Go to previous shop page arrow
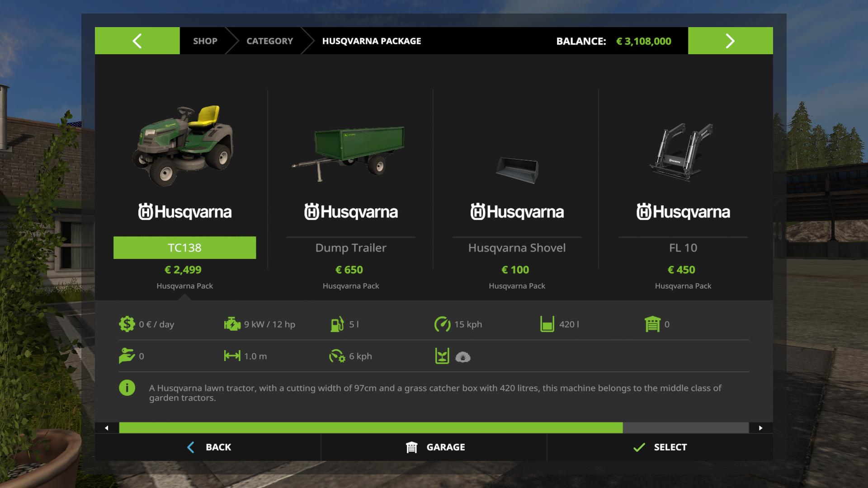This screenshot has width=868, height=488. pyautogui.click(x=137, y=41)
